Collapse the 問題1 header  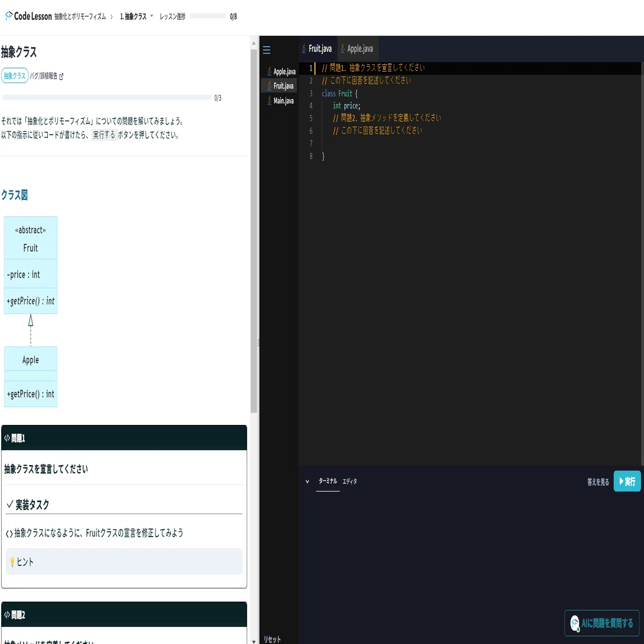point(124,438)
